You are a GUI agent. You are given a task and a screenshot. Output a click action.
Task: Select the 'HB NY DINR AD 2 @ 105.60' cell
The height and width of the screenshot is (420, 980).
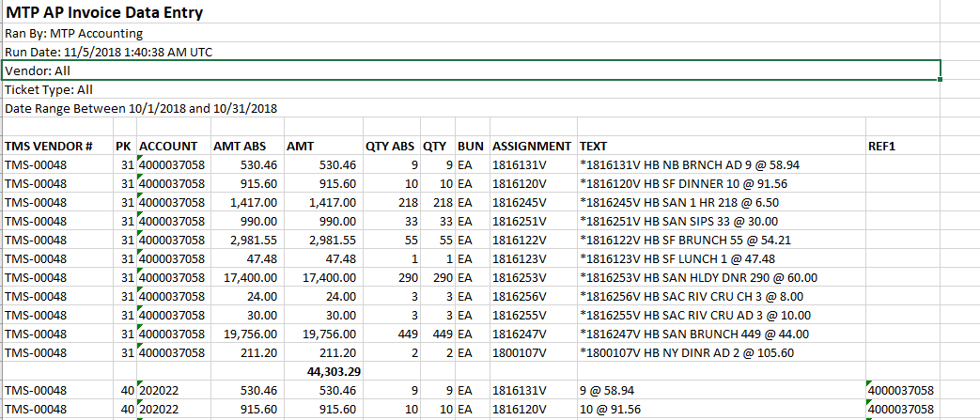(688, 352)
